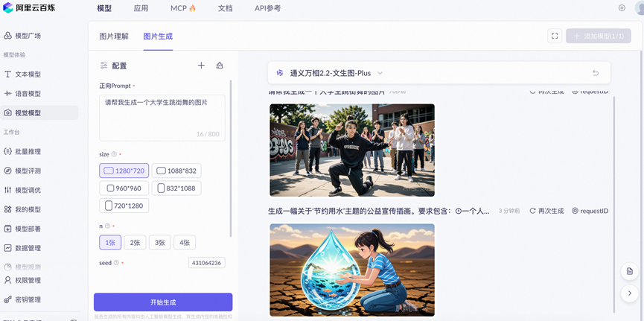The image size is (644, 321).
Task: Click the help icon next to size
Action: pyautogui.click(x=114, y=154)
